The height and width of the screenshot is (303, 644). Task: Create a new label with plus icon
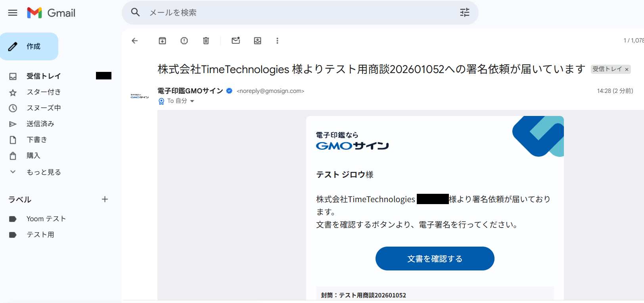[105, 199]
